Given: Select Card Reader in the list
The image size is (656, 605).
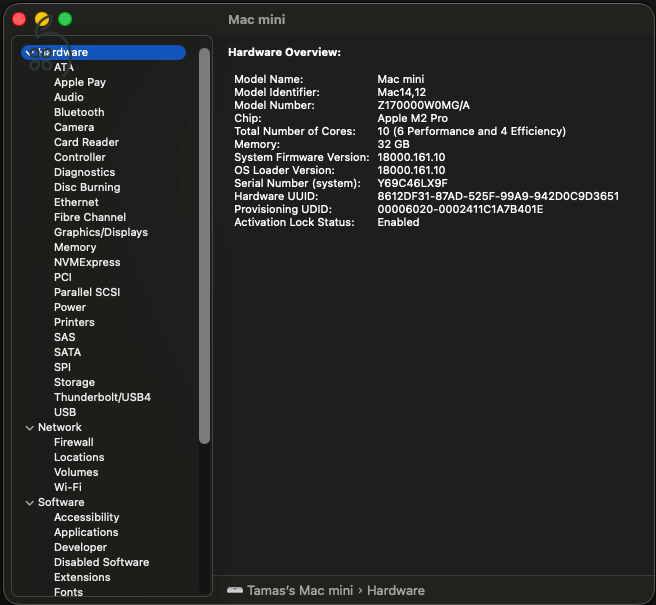Looking at the screenshot, I should (86, 142).
